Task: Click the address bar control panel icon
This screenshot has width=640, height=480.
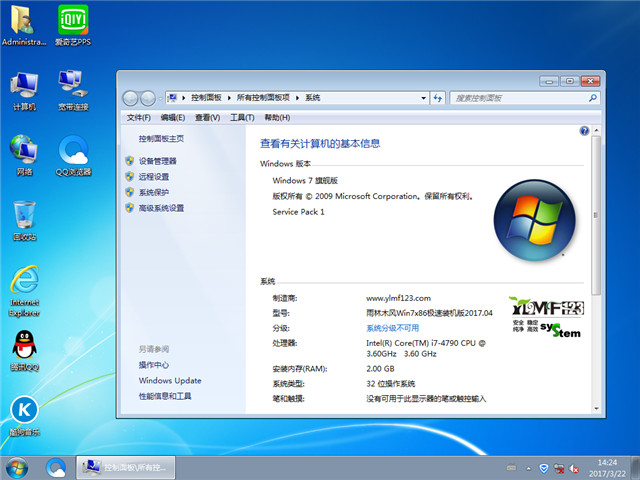Action: [x=173, y=98]
